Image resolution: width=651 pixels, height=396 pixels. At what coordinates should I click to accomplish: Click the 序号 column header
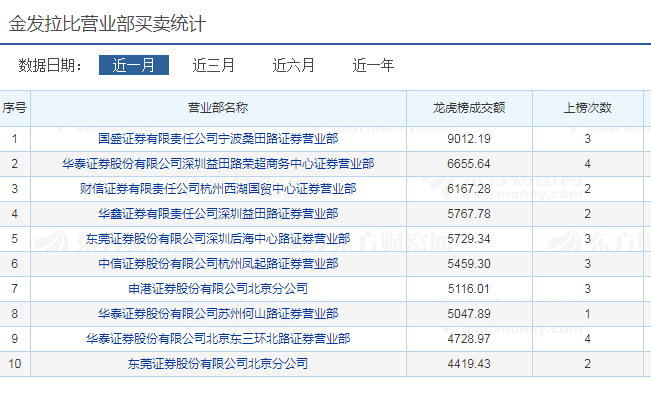tap(15, 108)
